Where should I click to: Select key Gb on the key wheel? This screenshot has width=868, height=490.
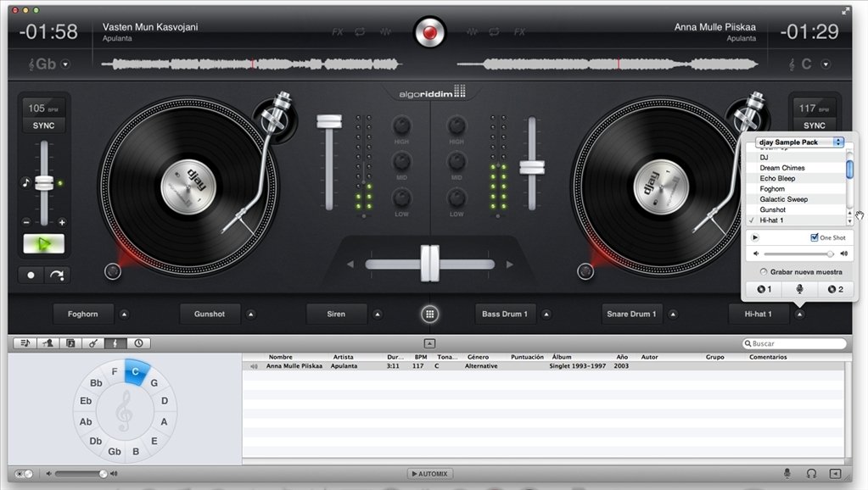click(x=115, y=451)
